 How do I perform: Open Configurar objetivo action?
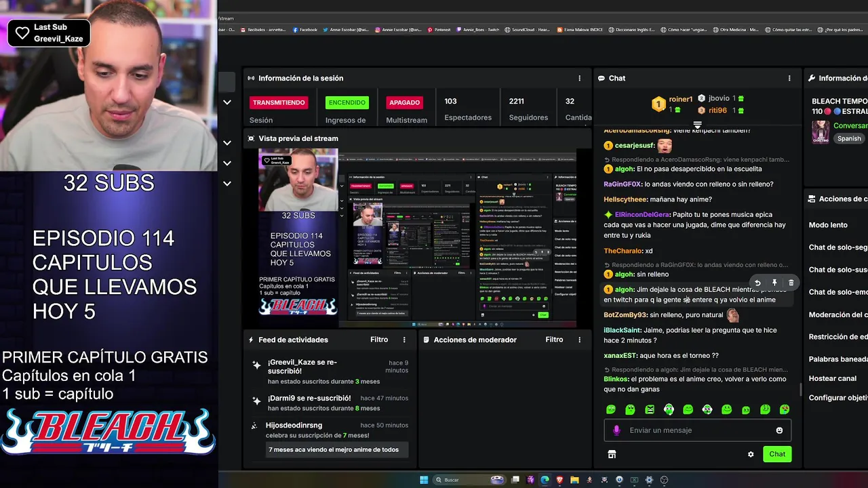click(838, 398)
